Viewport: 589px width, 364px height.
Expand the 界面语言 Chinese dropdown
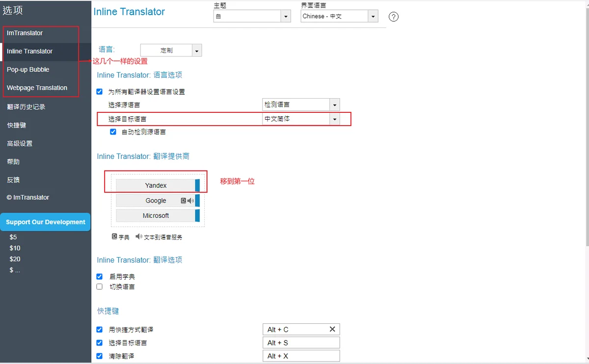(339, 16)
